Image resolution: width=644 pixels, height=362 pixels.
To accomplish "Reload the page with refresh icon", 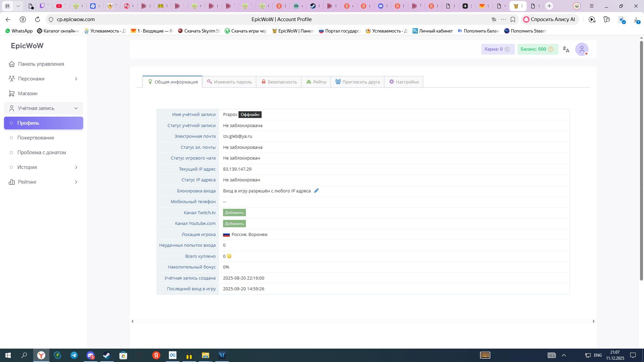I will (38, 19).
